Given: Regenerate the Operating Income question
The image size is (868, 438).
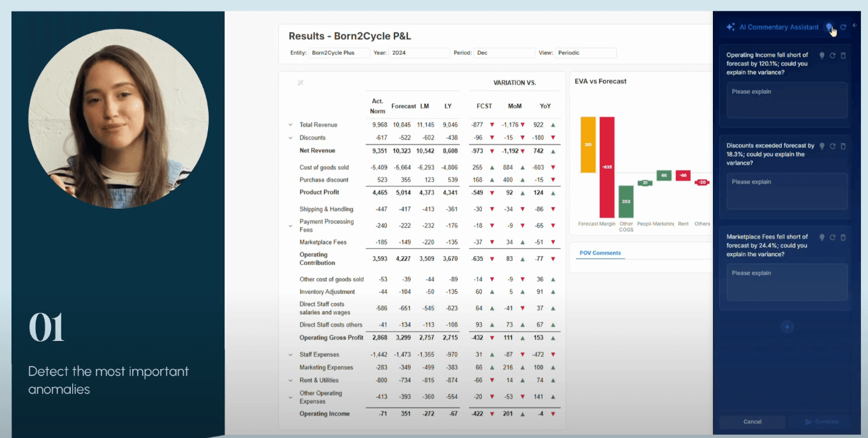Looking at the screenshot, I should coord(832,56).
